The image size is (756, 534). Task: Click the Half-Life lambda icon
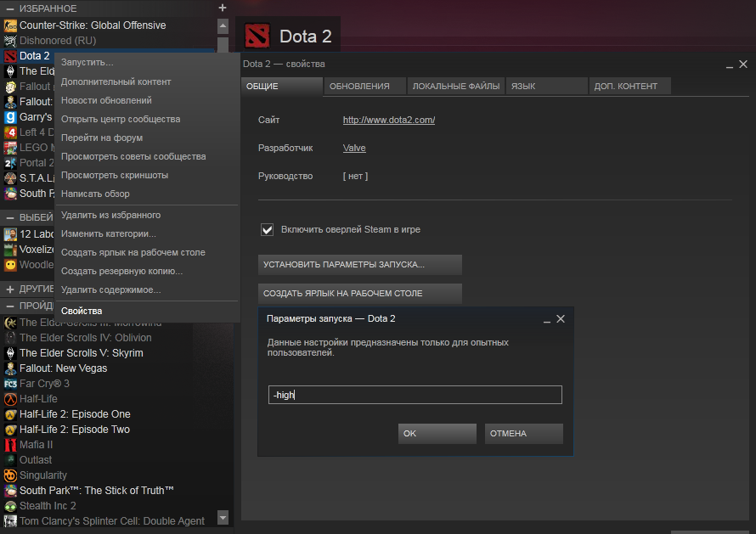[x=10, y=399]
